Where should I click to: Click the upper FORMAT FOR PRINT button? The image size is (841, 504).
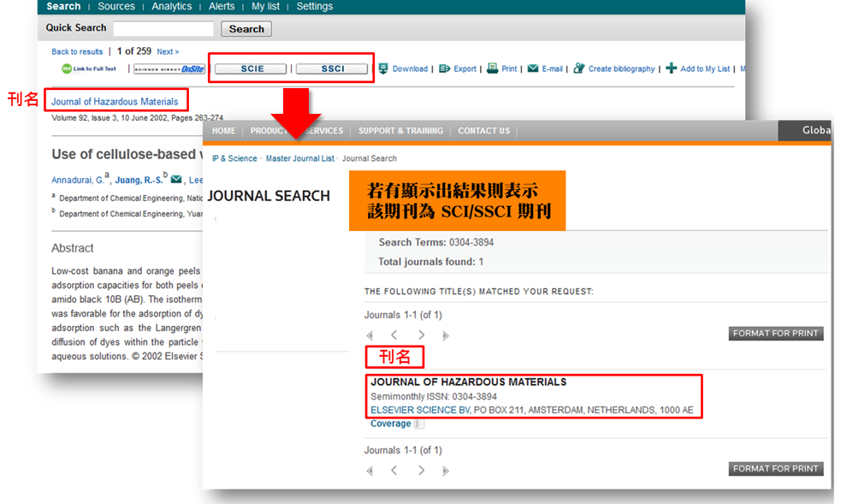coord(776,334)
